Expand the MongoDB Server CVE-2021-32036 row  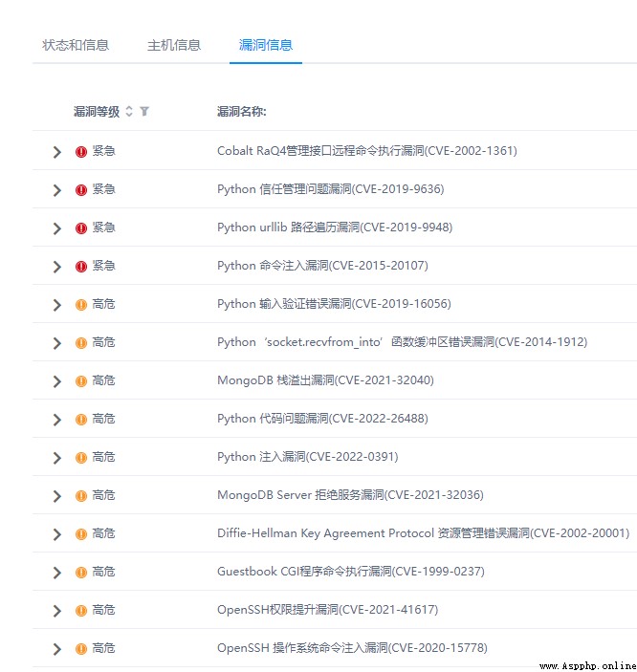pyautogui.click(x=57, y=496)
